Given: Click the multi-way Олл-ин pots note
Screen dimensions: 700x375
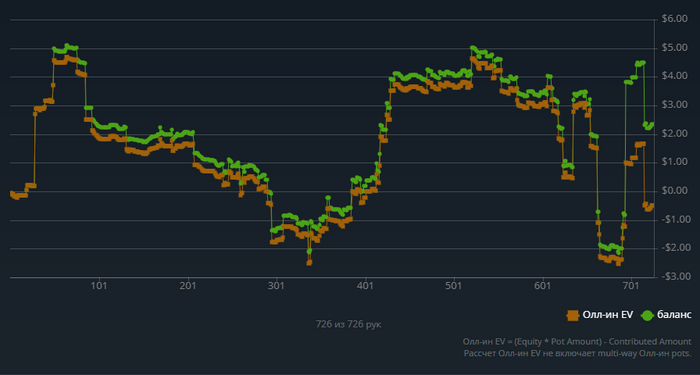Looking at the screenshot, I should pos(578,353).
